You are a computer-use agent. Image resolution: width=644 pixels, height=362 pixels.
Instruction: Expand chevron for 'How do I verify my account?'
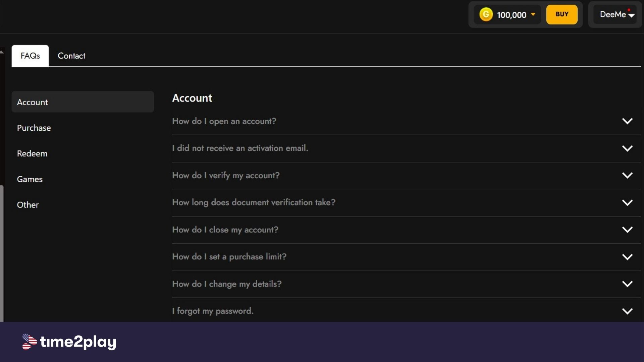627,175
